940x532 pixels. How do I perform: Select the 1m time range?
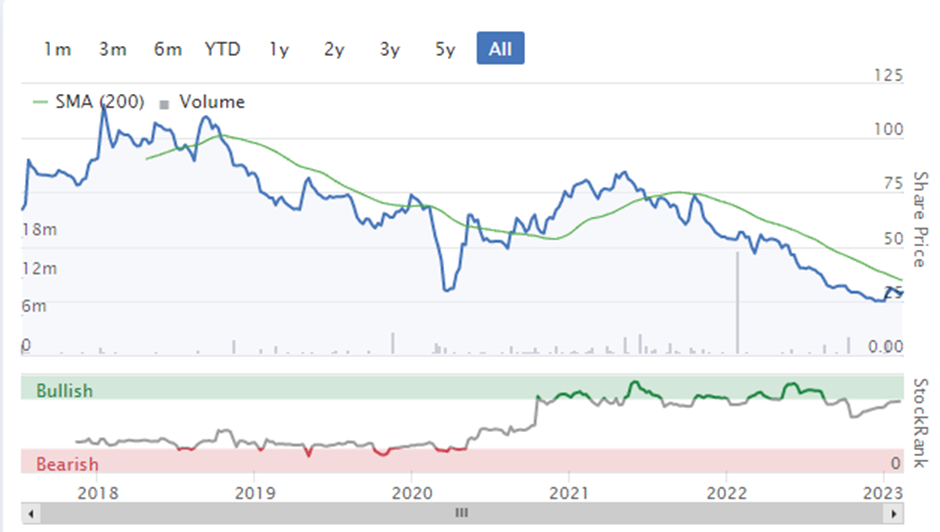pyautogui.click(x=58, y=49)
